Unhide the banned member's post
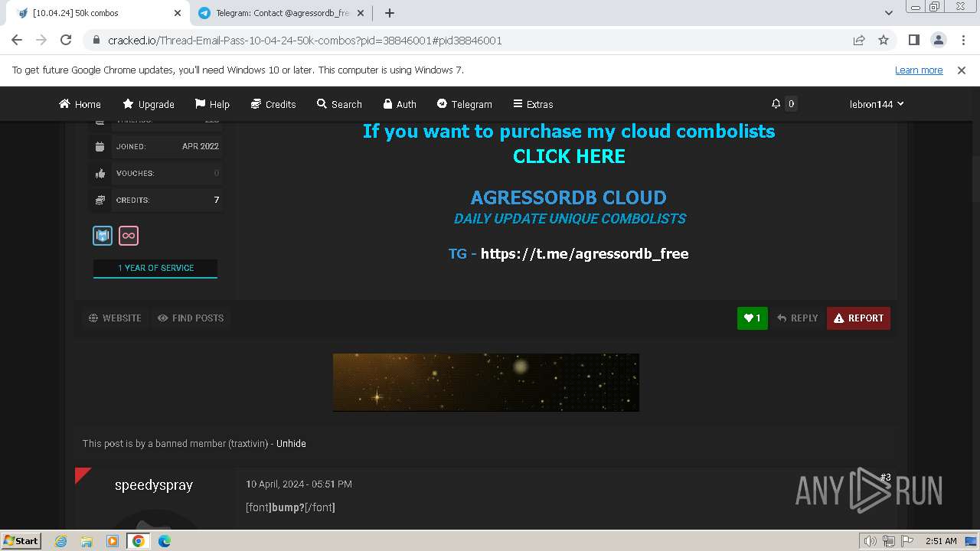This screenshot has width=980, height=551. tap(291, 443)
